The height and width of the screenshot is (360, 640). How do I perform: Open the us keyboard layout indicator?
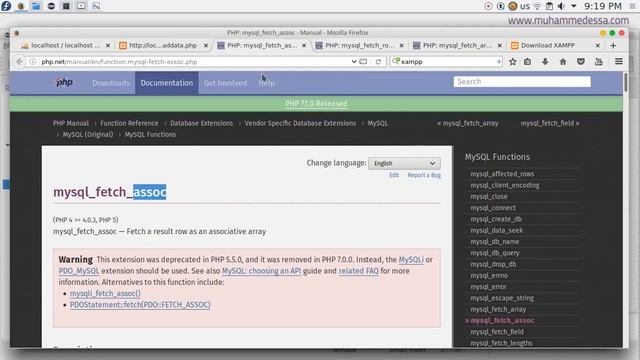point(524,6)
